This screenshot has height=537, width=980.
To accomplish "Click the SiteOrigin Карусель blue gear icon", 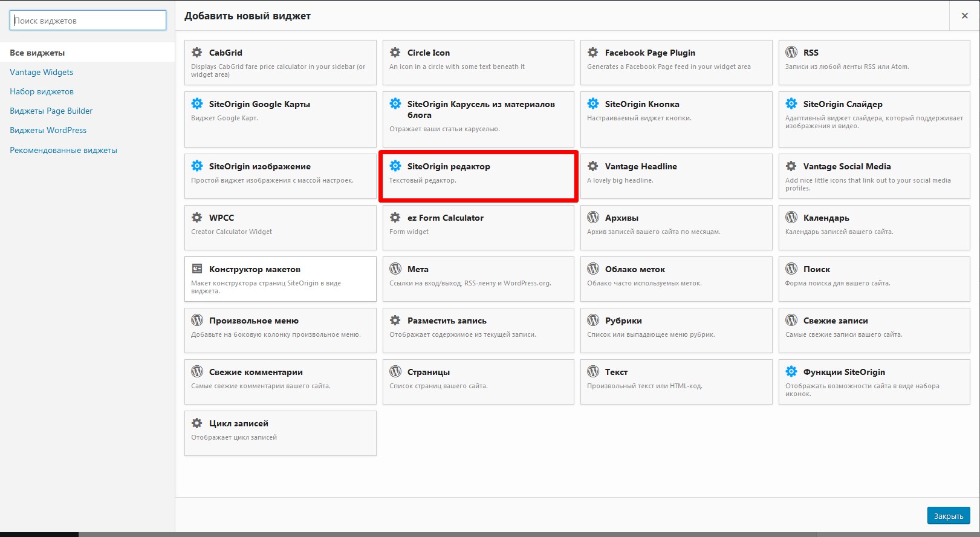I will [395, 104].
